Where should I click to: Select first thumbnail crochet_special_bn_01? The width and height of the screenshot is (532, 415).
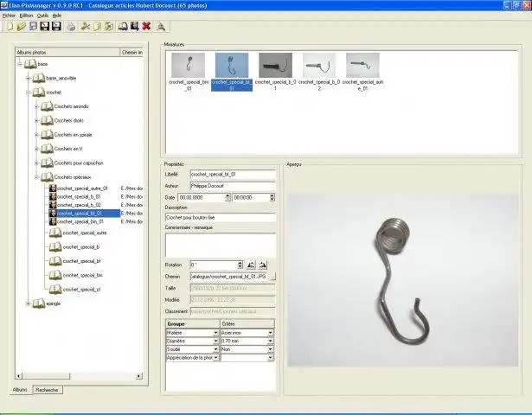tap(189, 72)
